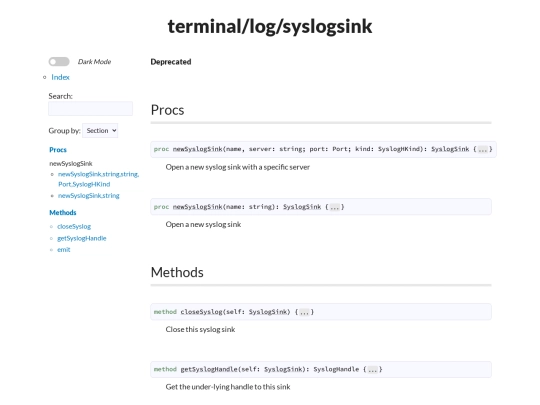The image size is (540, 405).
Task: Click the newSyslogSink group label in sidebar
Action: point(71,164)
